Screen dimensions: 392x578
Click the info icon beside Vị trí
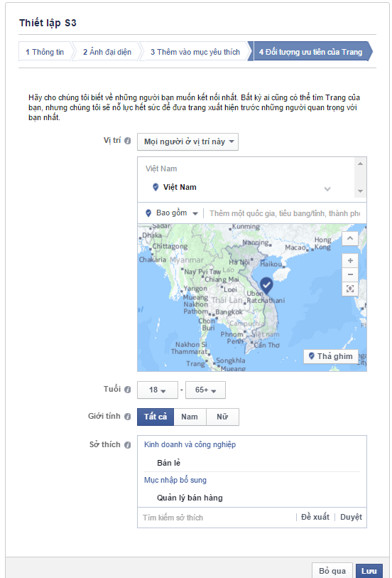pos(127,141)
